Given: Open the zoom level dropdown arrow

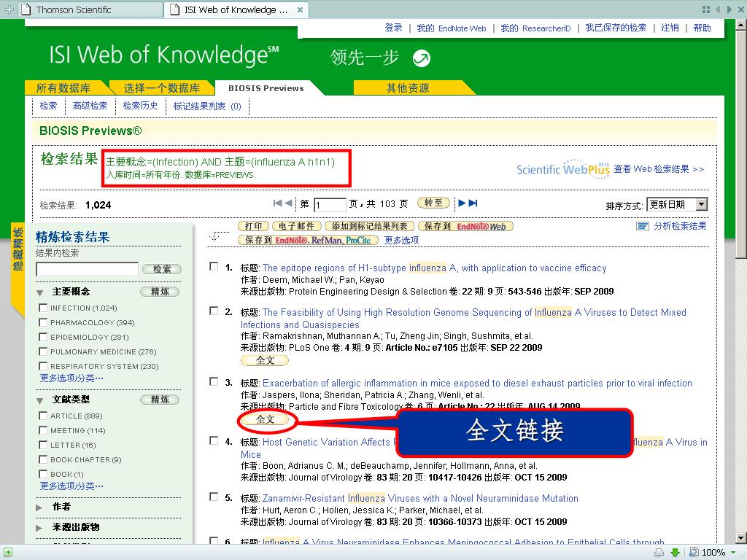Looking at the screenshot, I should point(734,553).
